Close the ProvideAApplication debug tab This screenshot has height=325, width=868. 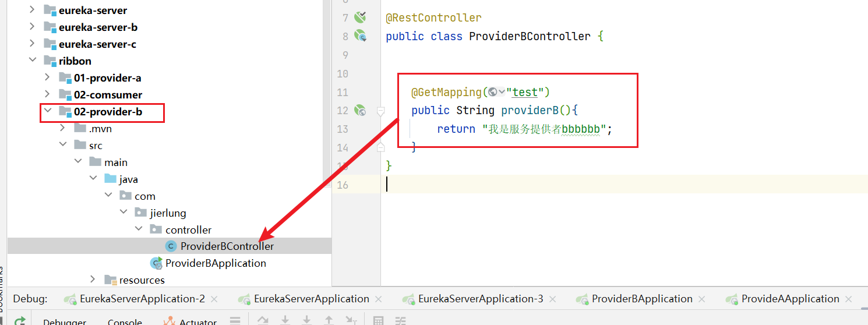pyautogui.click(x=849, y=299)
